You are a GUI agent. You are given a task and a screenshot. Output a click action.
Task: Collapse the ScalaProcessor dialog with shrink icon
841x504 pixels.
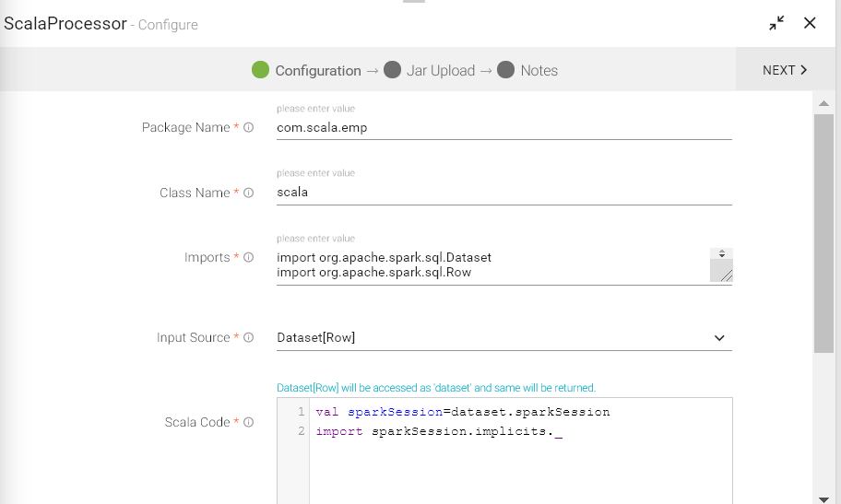[776, 23]
